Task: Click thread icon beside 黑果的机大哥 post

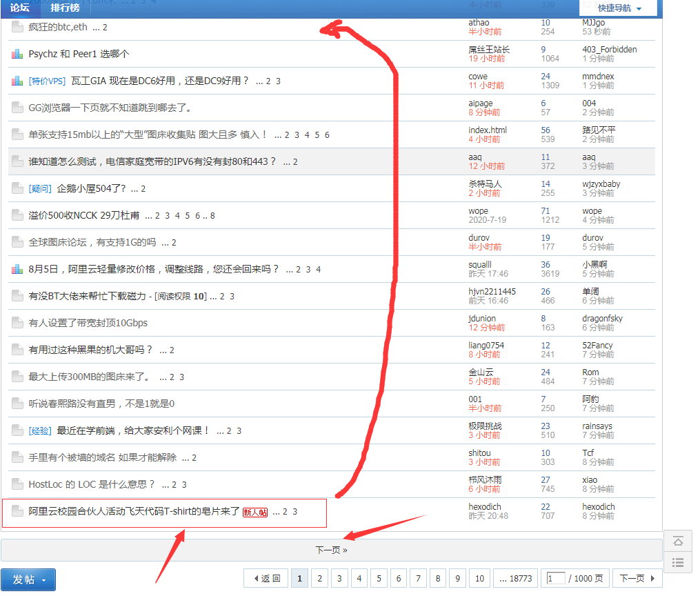Action: click(x=17, y=350)
